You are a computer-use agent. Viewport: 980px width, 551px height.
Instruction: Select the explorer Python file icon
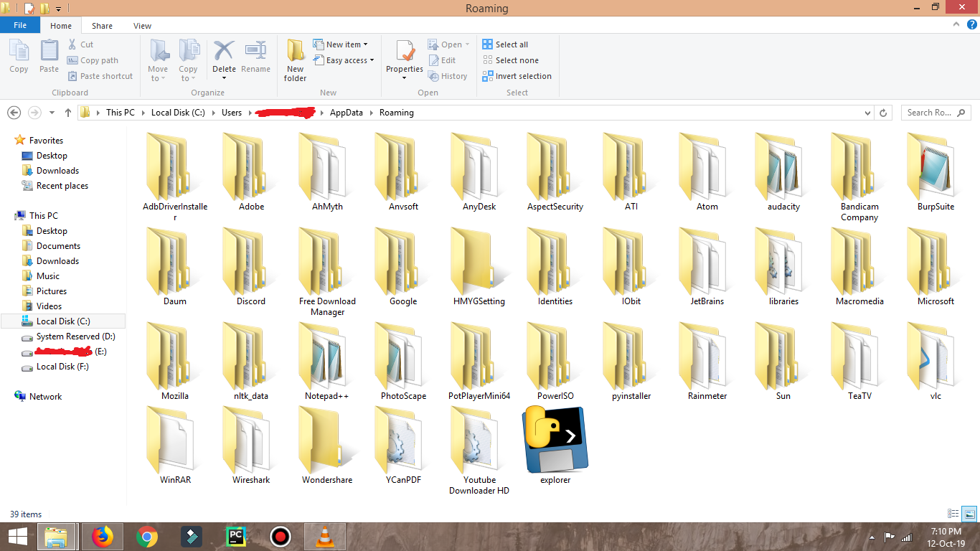tap(555, 439)
